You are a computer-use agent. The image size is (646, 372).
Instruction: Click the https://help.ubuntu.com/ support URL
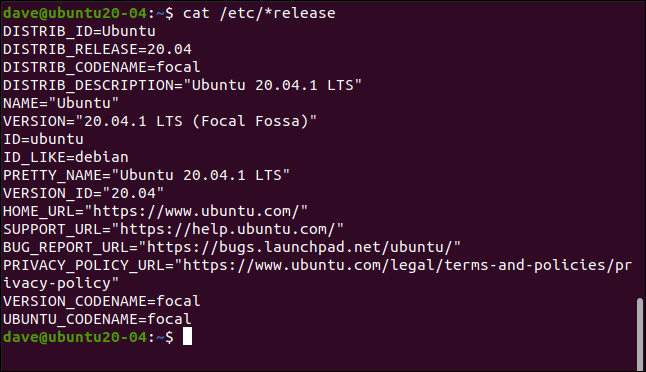coord(228,229)
